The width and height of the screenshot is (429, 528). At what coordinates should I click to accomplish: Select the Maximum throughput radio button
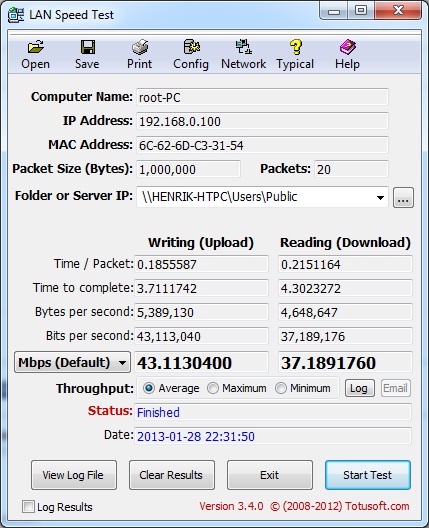pyautogui.click(x=212, y=388)
